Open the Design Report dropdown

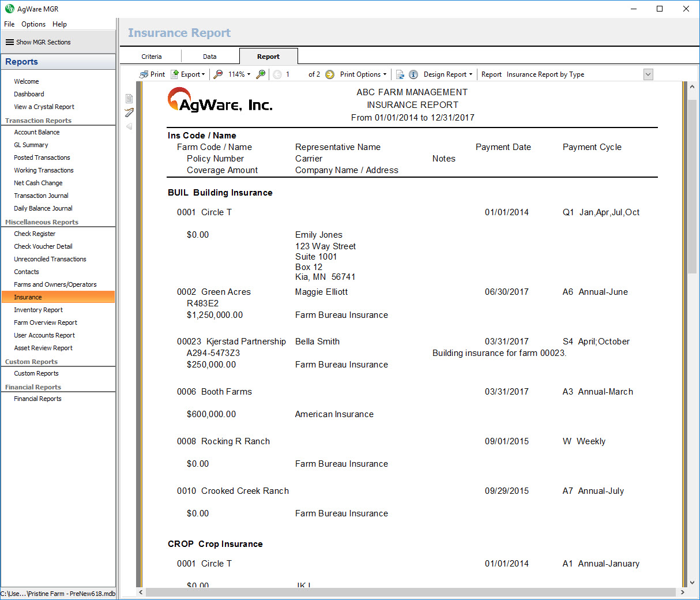pos(448,74)
